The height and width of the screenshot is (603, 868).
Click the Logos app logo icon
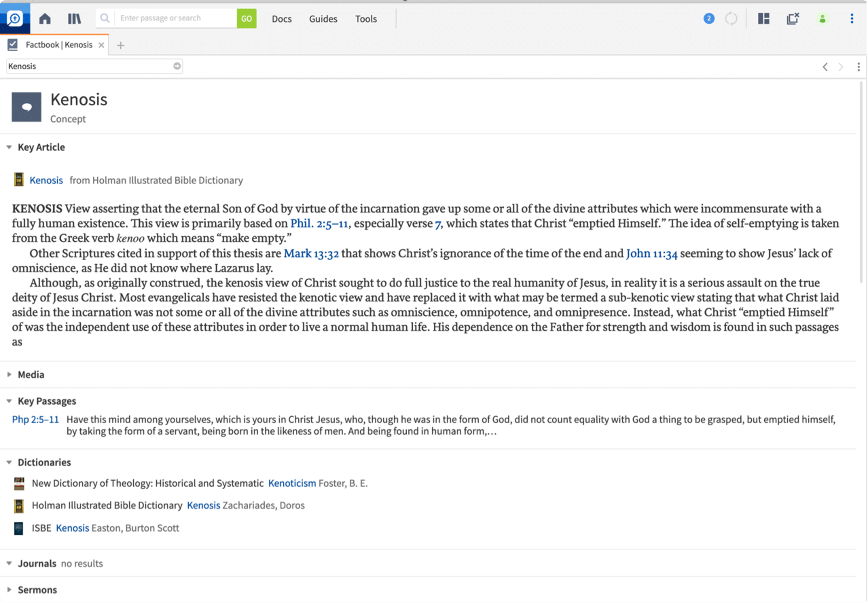point(15,18)
